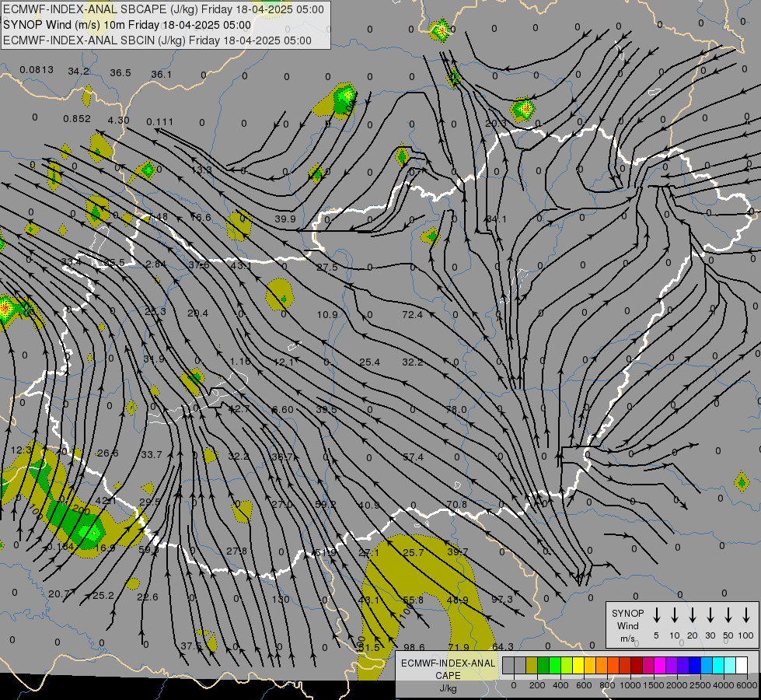Click the '400' tick on color scale
This screenshot has width=761, height=700.
tap(560, 685)
